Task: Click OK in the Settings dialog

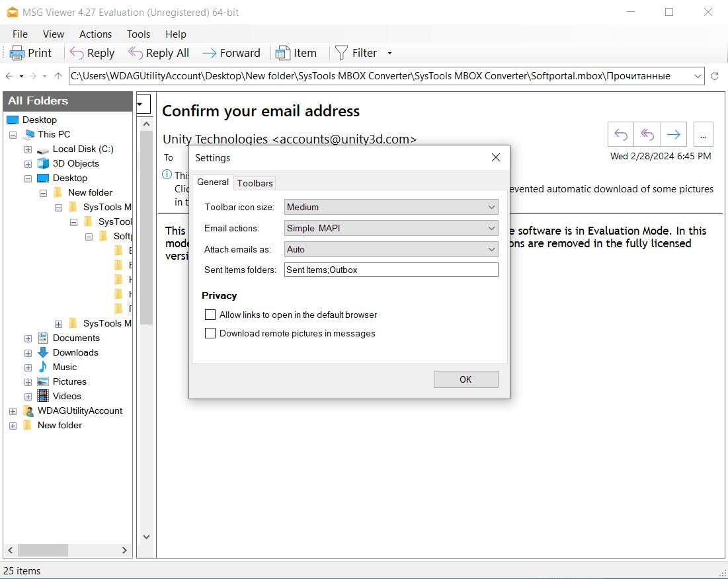Action: click(x=465, y=379)
